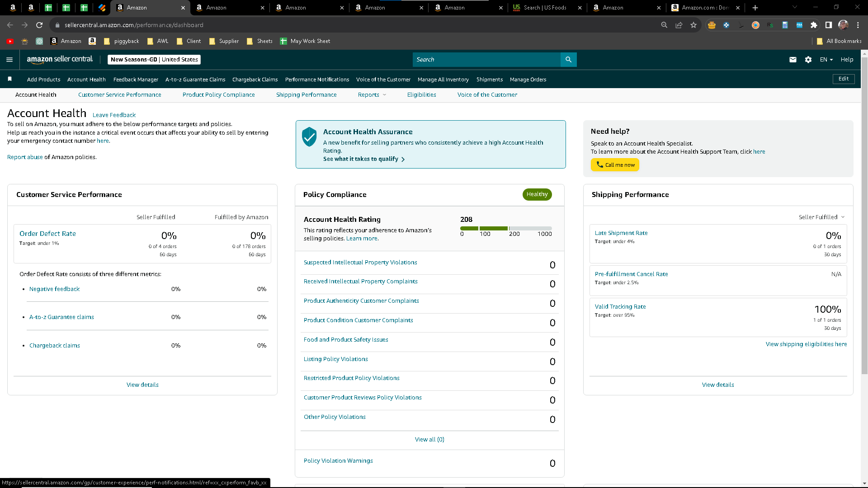Click the Leave Feedback link
Image resolution: width=868 pixels, height=488 pixels.
pyautogui.click(x=114, y=115)
